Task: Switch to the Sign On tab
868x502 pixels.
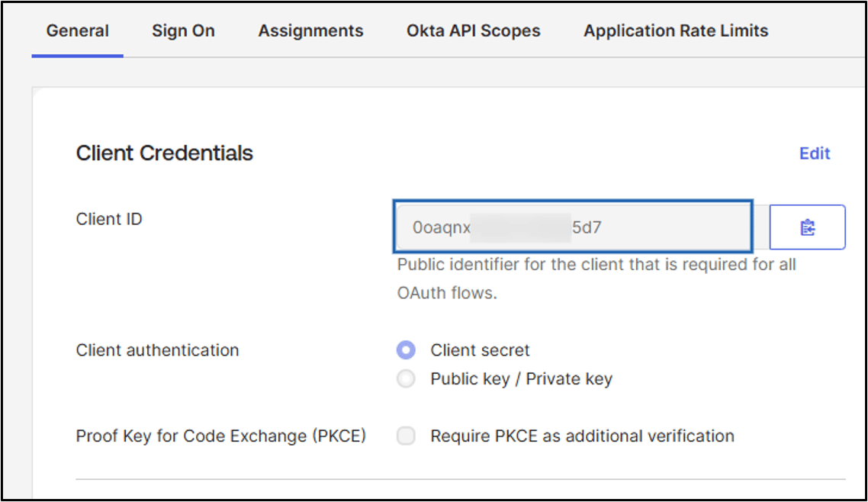Action: pos(183,31)
